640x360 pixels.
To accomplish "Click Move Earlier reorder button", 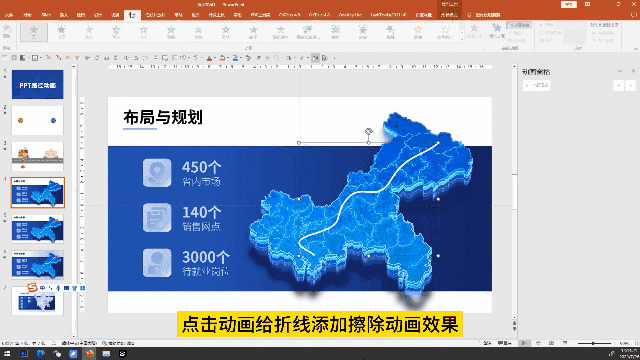I will pyautogui.click(x=604, y=33).
